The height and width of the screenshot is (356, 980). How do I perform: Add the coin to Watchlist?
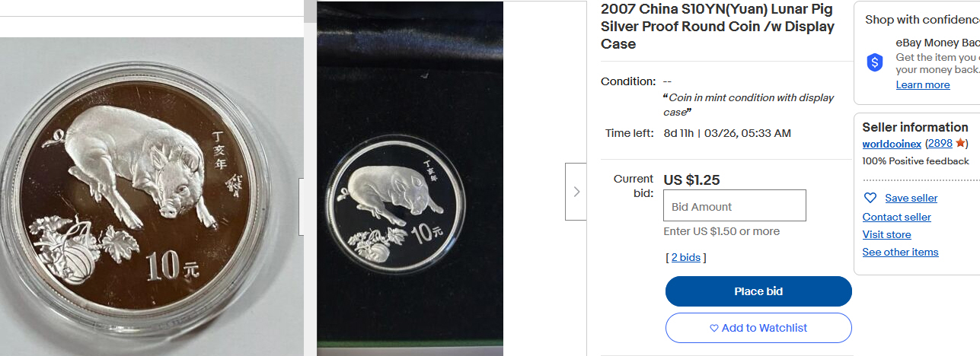coord(758,328)
